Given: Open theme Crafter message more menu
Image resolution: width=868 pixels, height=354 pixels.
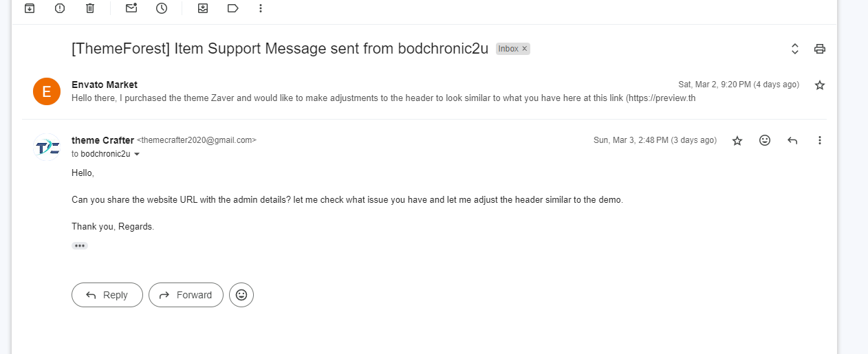Looking at the screenshot, I should [819, 140].
